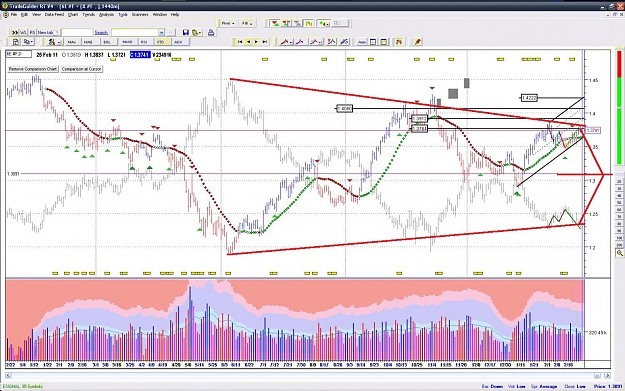Click the signal settings icon with bars

(286, 24)
